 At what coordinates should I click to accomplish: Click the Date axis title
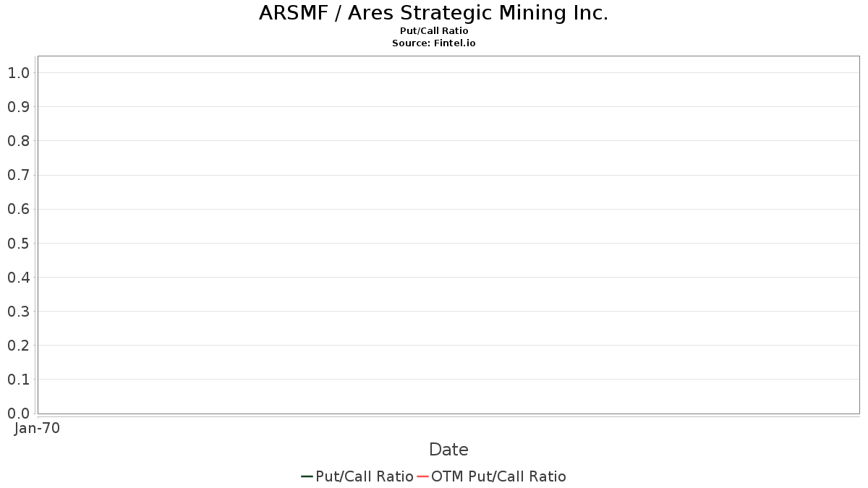point(448,450)
